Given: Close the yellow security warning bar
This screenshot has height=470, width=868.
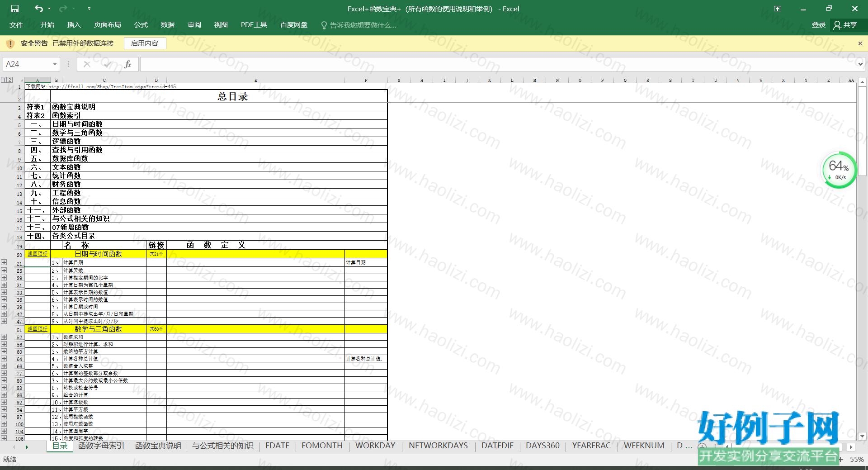Looking at the screenshot, I should pyautogui.click(x=860, y=43).
